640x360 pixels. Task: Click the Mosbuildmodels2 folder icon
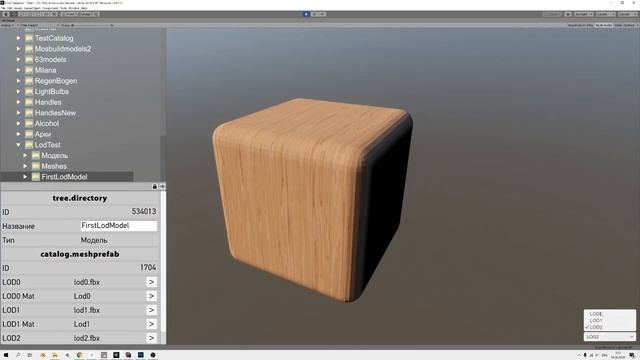(x=29, y=49)
